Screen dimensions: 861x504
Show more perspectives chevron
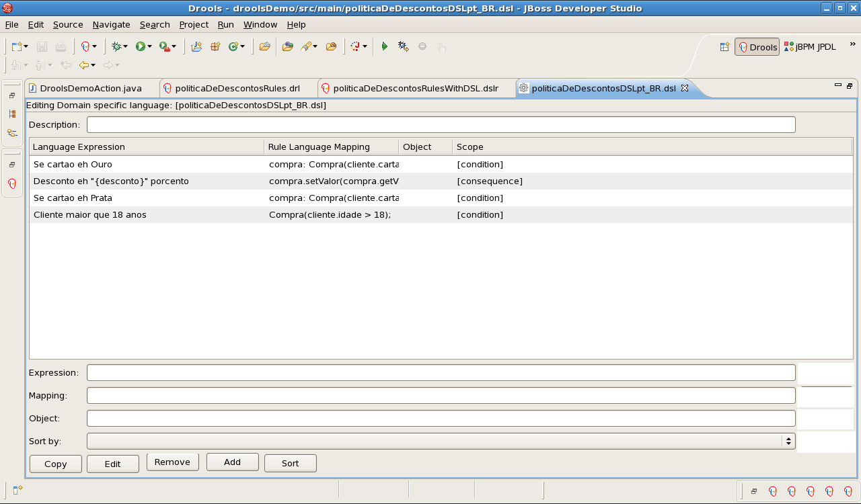click(x=852, y=44)
